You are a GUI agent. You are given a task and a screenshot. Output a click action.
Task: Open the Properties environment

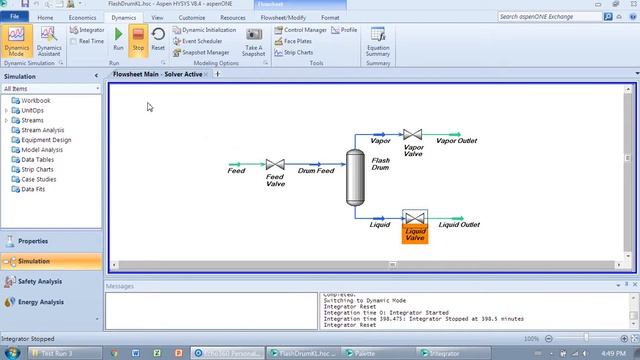pos(51,241)
